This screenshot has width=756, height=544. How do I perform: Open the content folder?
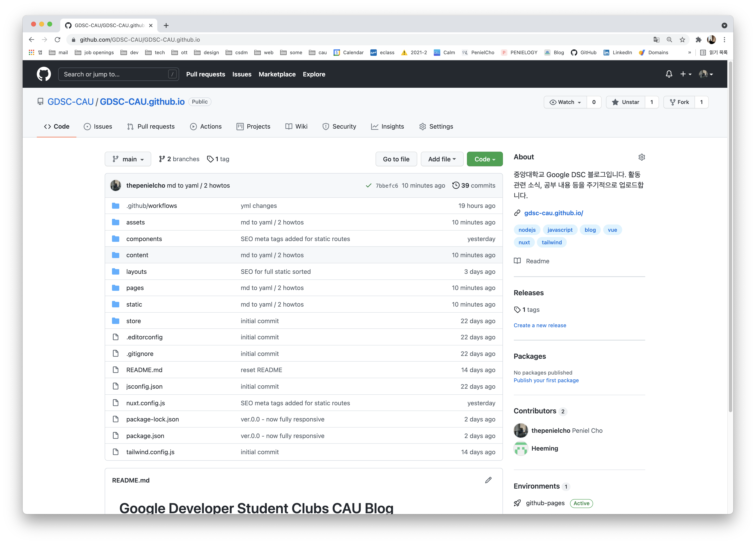(137, 255)
